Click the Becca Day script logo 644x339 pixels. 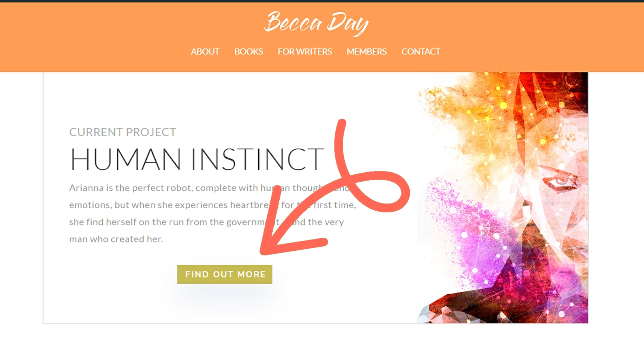316,23
